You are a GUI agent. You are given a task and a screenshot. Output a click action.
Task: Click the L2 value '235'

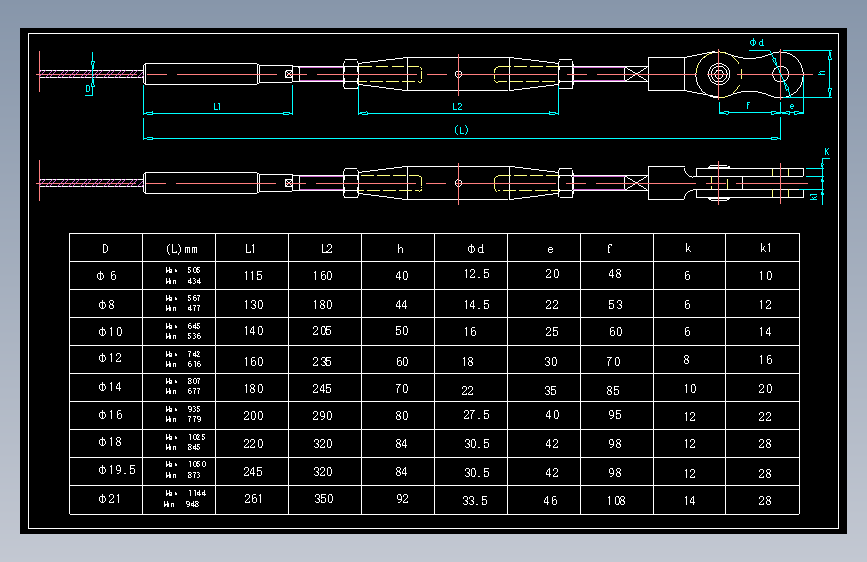click(322, 361)
